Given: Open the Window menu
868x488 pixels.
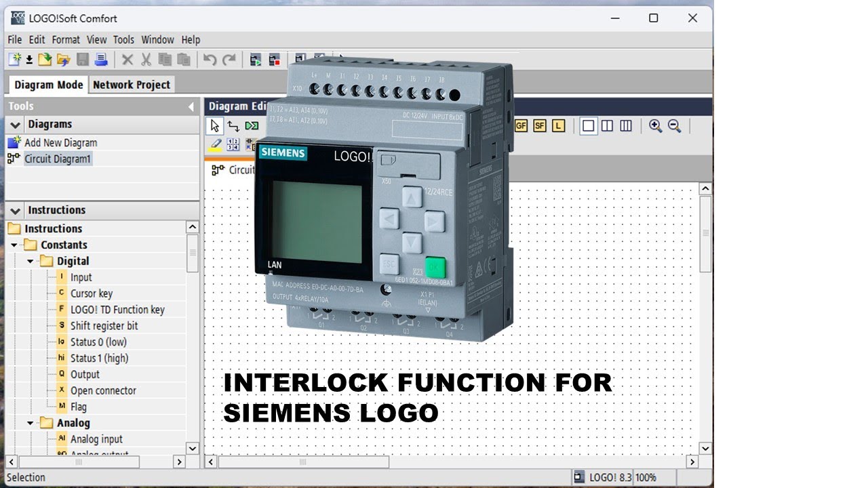Looking at the screenshot, I should tap(157, 39).
